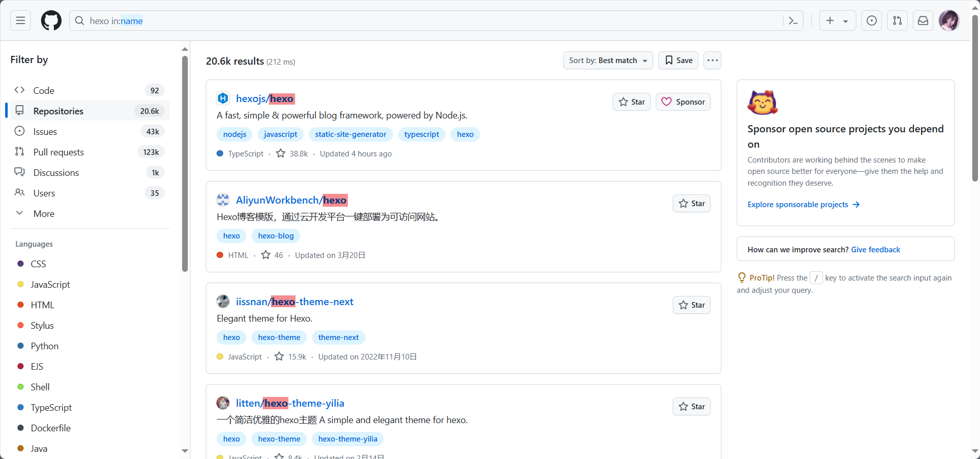Image resolution: width=980 pixels, height=459 pixels.
Task: Open the hamburger navigation menu
Action: pyautogui.click(x=21, y=21)
